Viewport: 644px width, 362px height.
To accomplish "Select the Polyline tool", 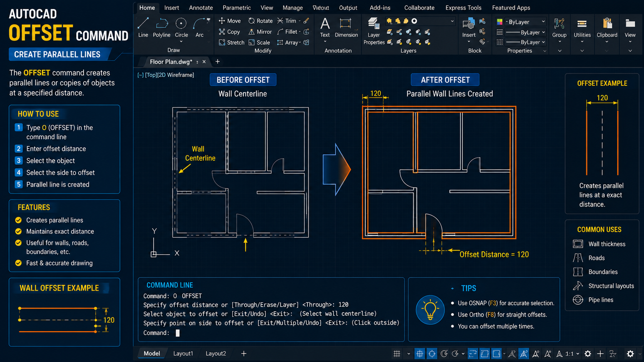I will tap(162, 27).
